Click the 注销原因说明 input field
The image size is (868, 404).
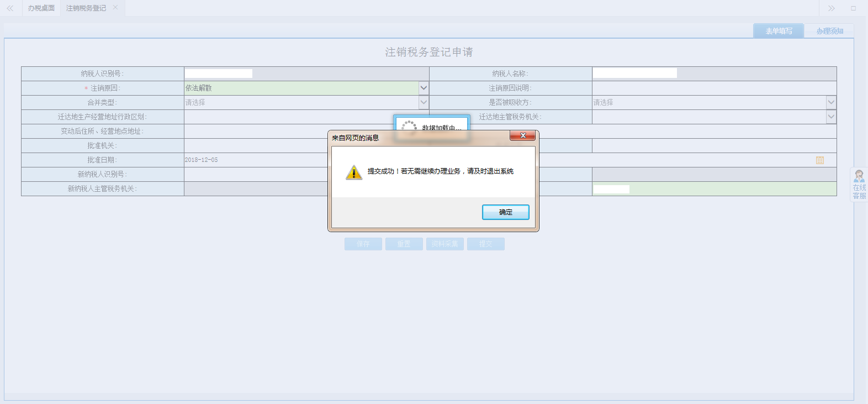click(x=714, y=88)
